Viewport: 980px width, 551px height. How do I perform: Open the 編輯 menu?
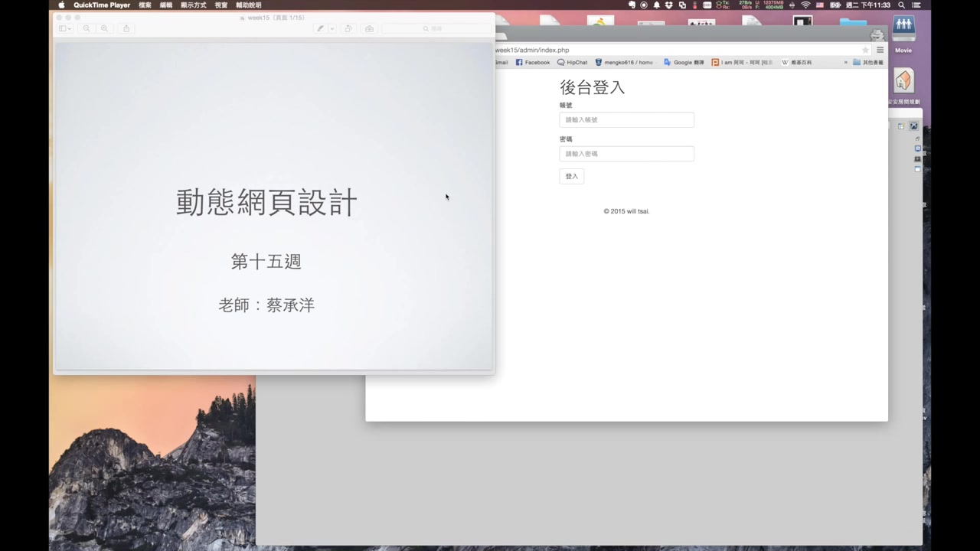click(166, 5)
